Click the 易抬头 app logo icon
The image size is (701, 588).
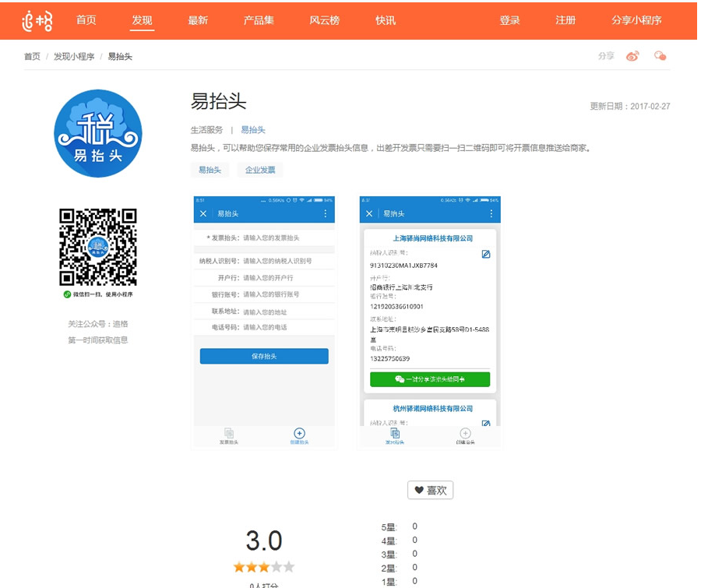click(x=97, y=132)
